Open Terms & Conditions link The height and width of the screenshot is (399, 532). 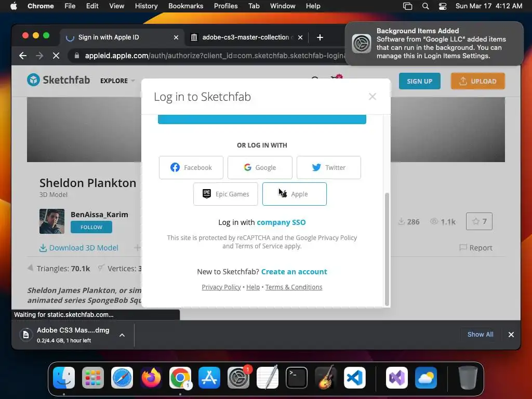[294, 287]
